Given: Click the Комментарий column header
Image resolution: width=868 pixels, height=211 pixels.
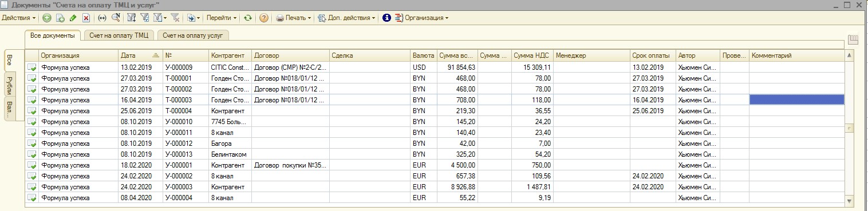Looking at the screenshot, I should pos(797,56).
